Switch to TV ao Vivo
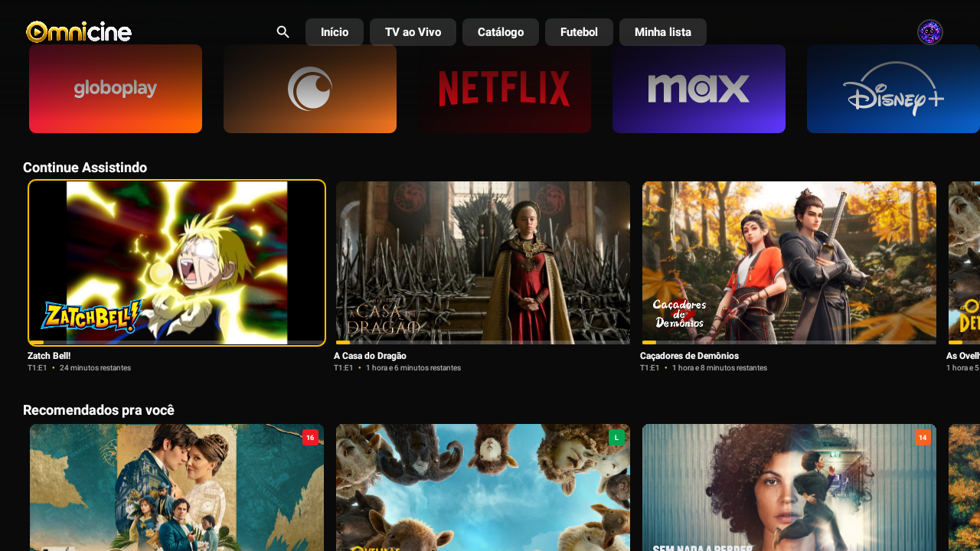 413,32
